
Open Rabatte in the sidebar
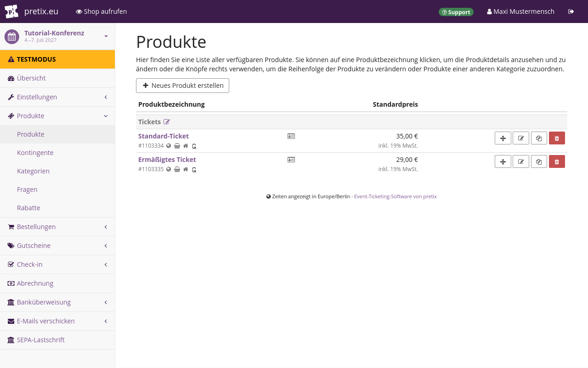tap(57, 208)
